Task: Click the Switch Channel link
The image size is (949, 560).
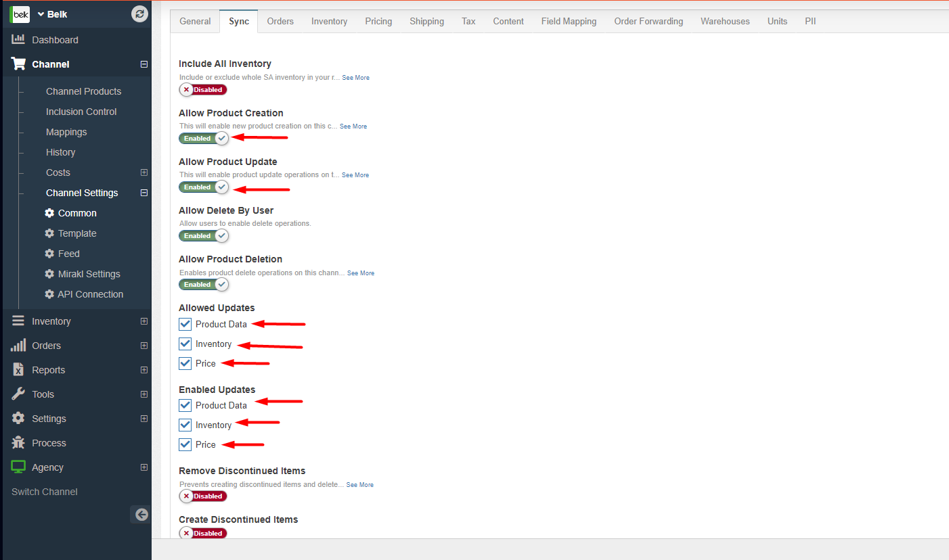Action: coord(45,492)
